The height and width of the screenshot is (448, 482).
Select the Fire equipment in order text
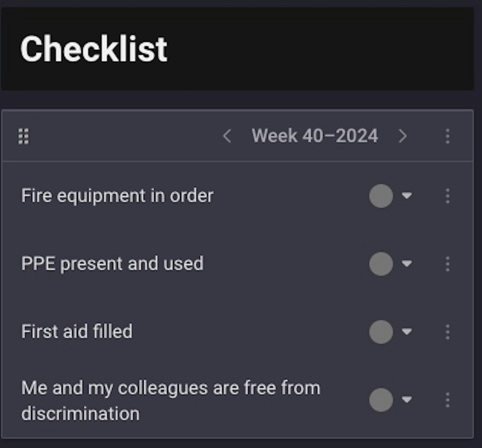coord(117,196)
